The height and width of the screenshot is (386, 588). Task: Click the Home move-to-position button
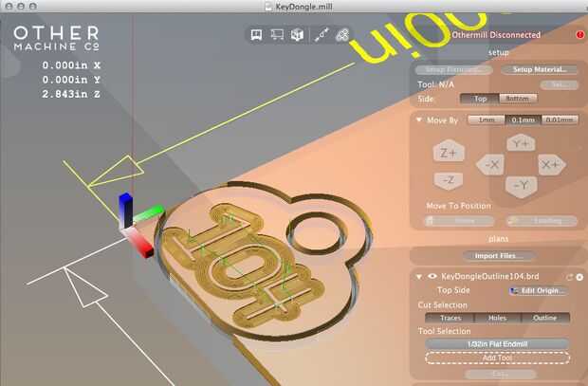[459, 221]
